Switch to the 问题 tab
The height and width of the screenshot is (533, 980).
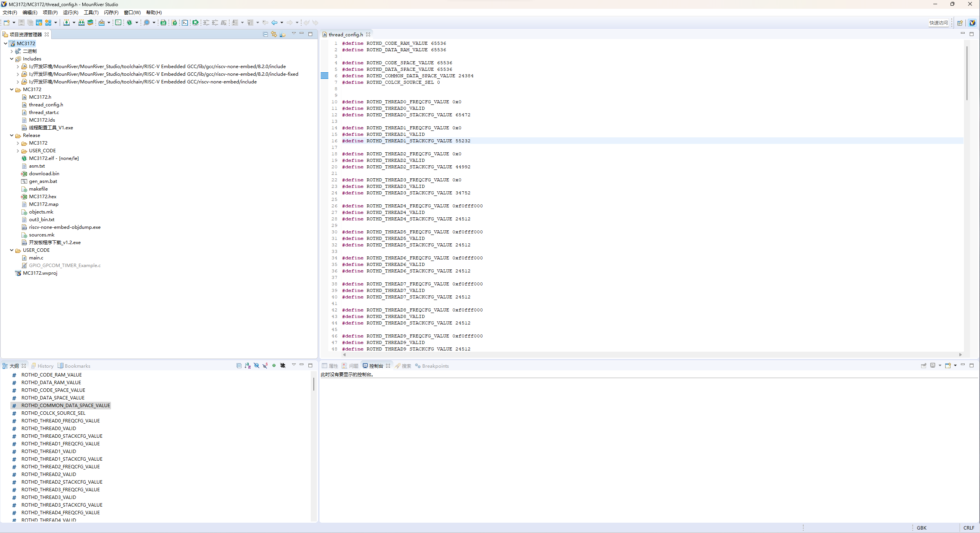point(350,366)
